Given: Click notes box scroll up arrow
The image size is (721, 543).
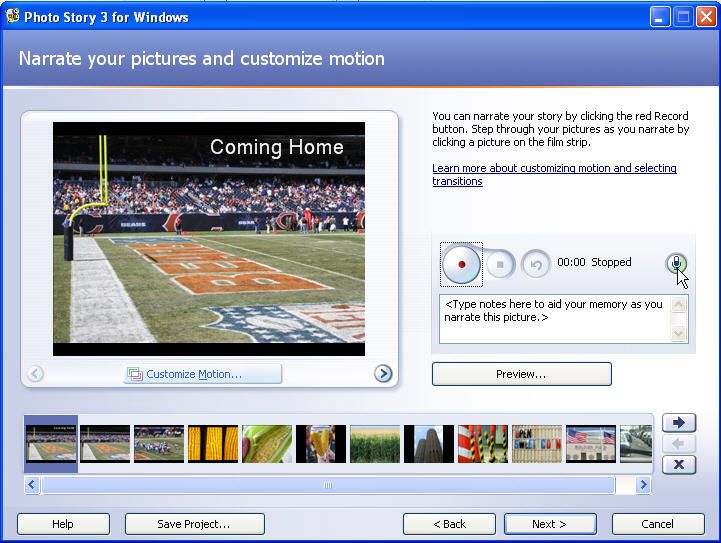Looking at the screenshot, I should (679, 304).
